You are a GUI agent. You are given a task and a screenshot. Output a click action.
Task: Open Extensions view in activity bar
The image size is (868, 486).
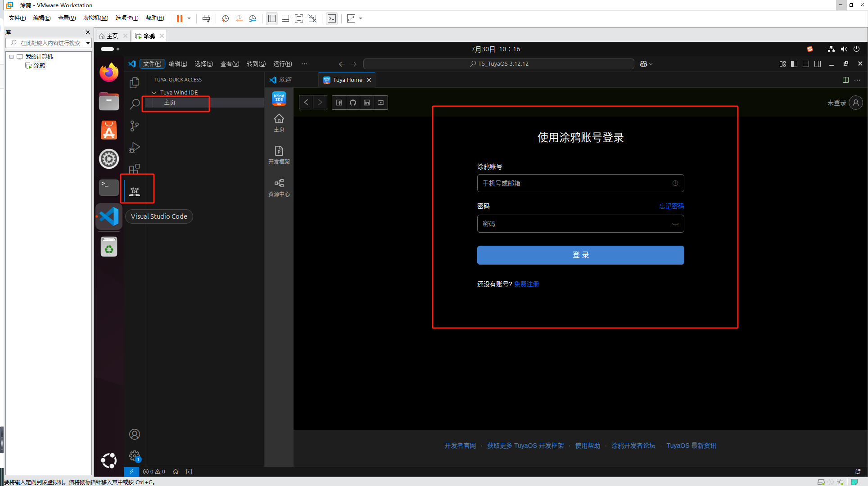[x=134, y=169]
